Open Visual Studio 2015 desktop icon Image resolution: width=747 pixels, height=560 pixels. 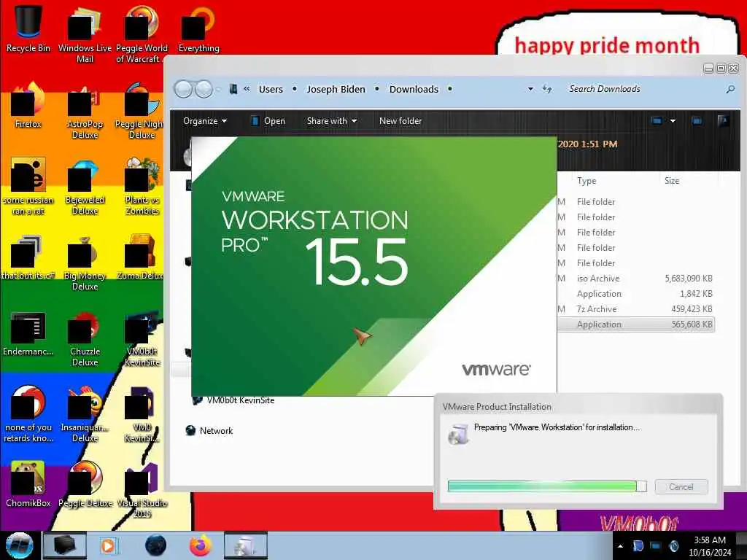pyautogui.click(x=142, y=491)
